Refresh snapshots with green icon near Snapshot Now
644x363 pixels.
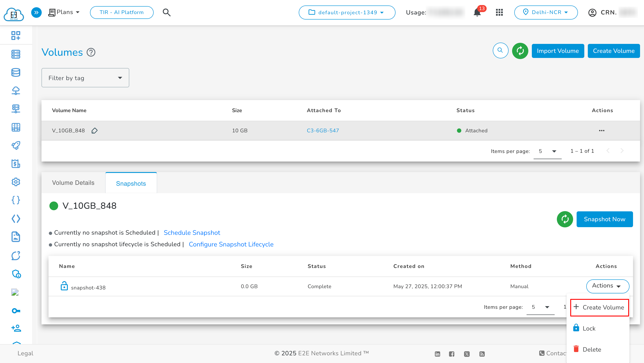click(x=565, y=219)
